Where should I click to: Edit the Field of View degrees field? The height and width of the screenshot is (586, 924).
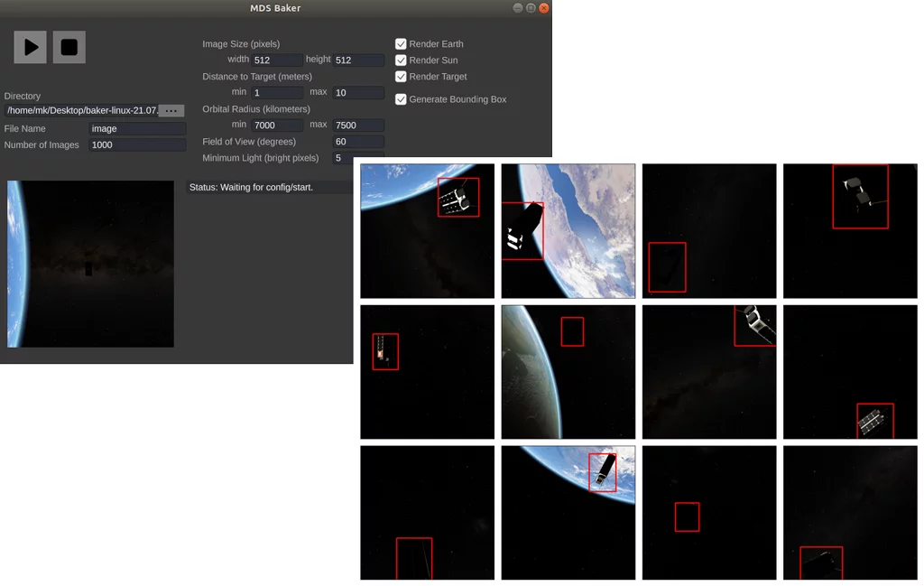coord(358,142)
